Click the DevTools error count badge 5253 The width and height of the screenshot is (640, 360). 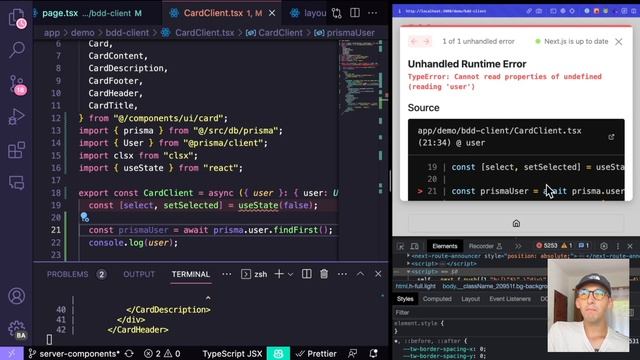pyautogui.click(x=547, y=246)
